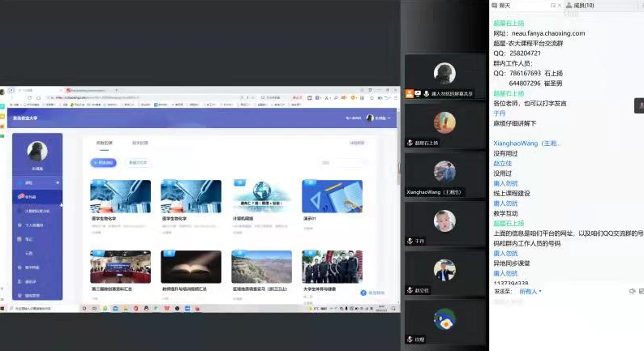Click the speaker icon beside chat recipient selector
Viewport: 644px width, 351px height.
pos(632,291)
